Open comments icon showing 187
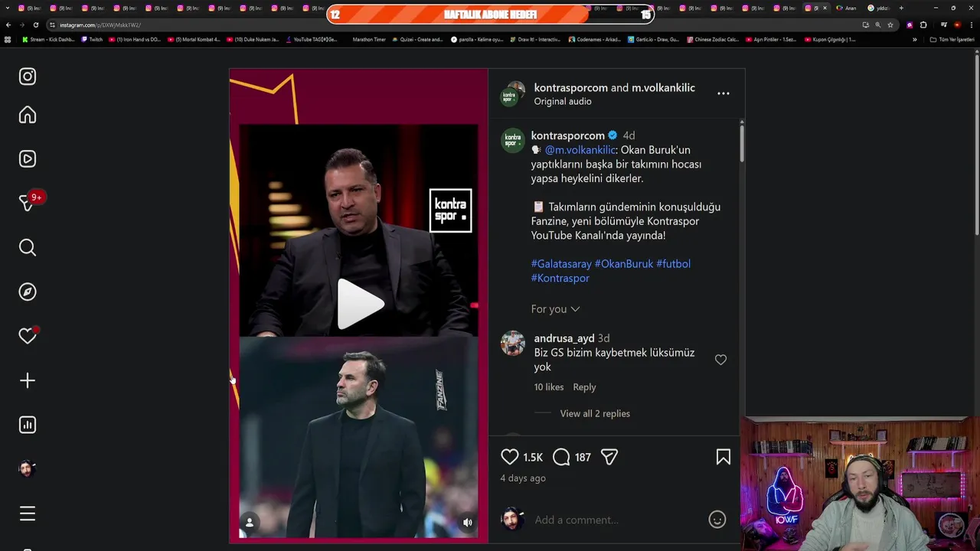This screenshot has width=980, height=551. pyautogui.click(x=561, y=457)
